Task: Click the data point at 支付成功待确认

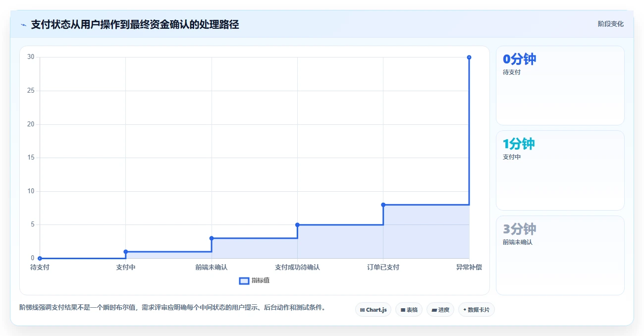Action: 297,225
